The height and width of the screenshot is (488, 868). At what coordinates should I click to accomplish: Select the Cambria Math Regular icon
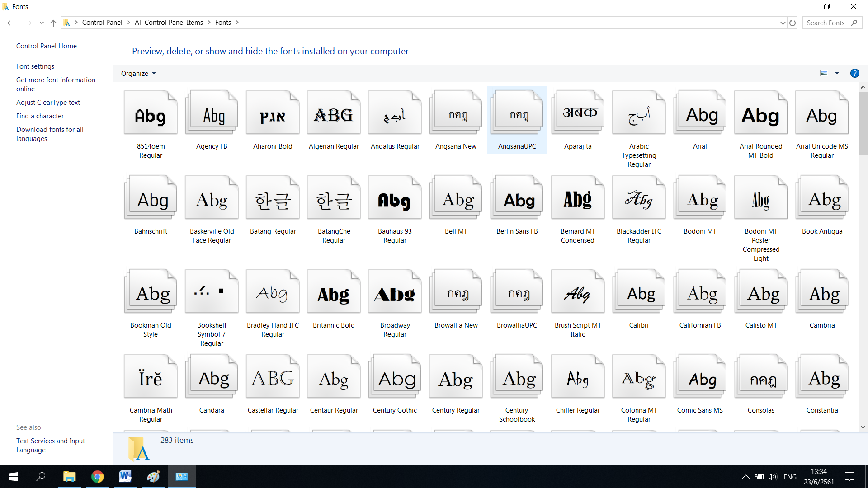point(151,376)
